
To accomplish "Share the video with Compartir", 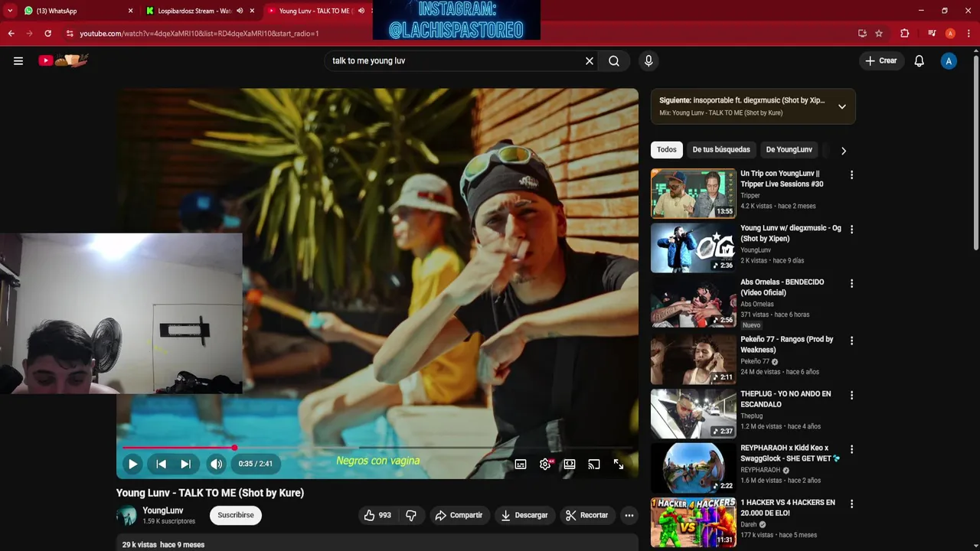I will point(459,515).
